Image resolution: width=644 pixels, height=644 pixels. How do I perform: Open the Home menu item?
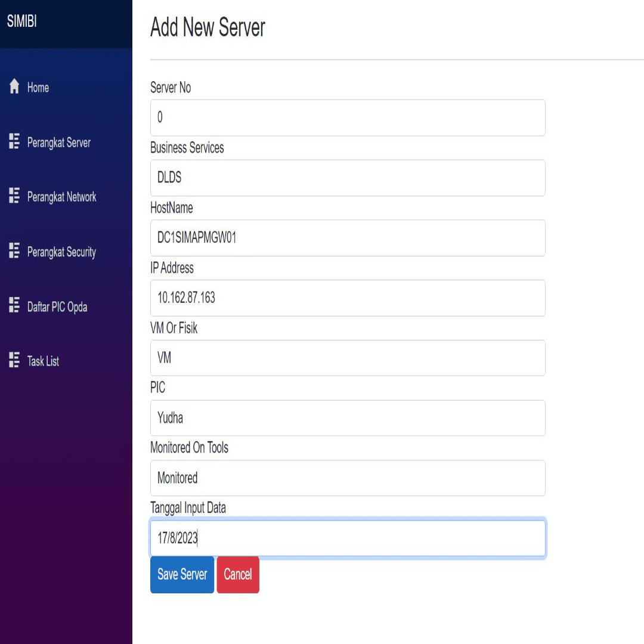[38, 88]
